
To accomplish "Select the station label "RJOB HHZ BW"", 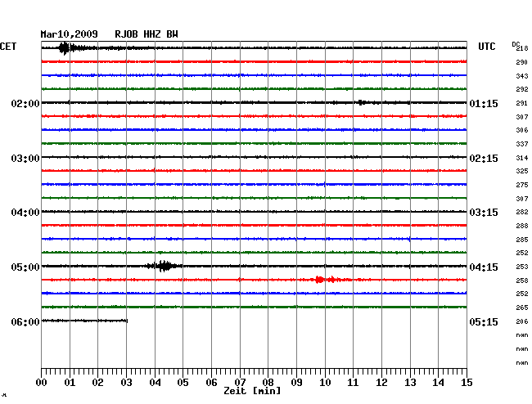I will [x=147, y=34].
